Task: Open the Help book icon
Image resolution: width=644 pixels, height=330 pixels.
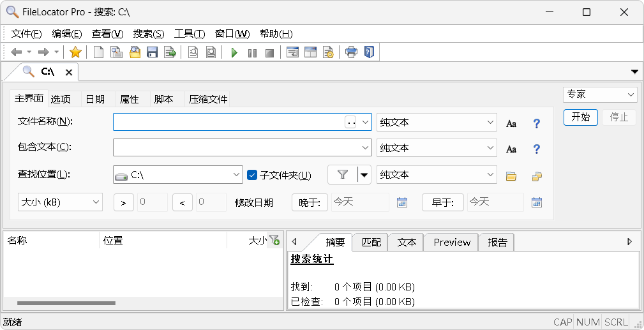Action: click(370, 52)
